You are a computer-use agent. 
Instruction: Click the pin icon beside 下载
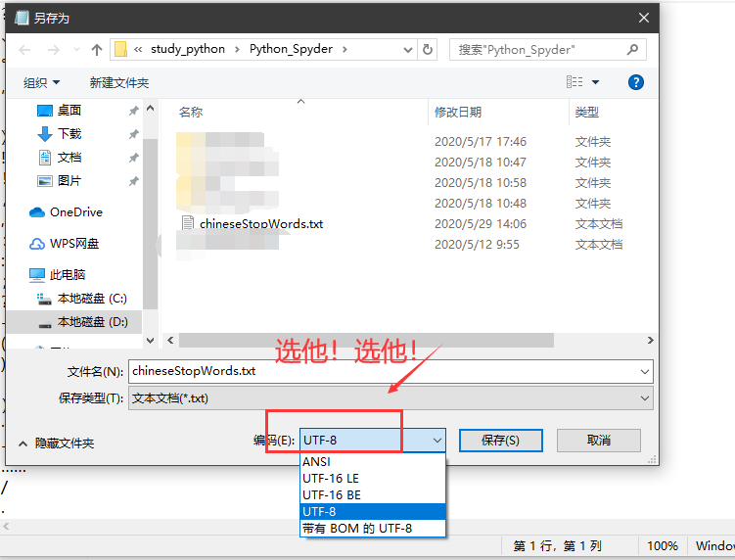(x=134, y=134)
